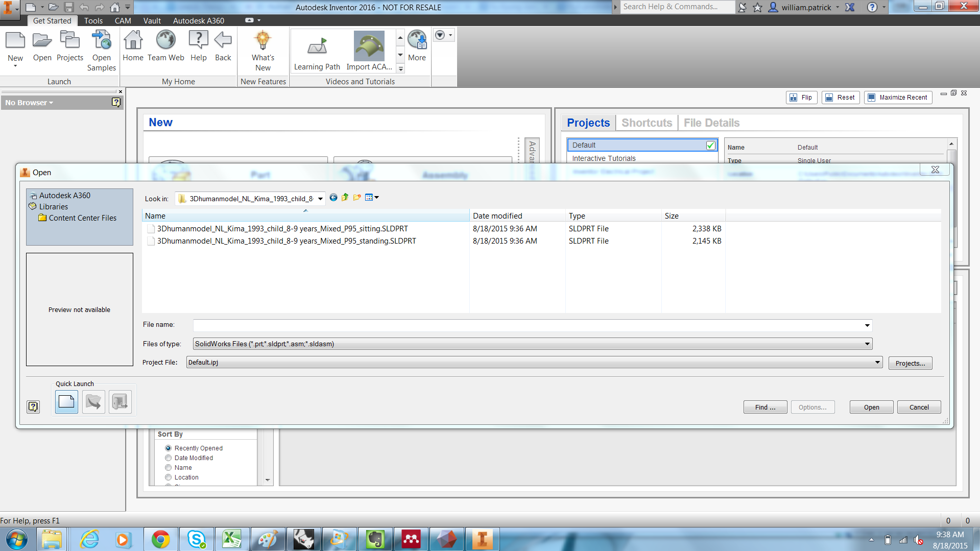Image resolution: width=980 pixels, height=551 pixels.
Task: Open the Vault ribbon tab
Action: 152,20
